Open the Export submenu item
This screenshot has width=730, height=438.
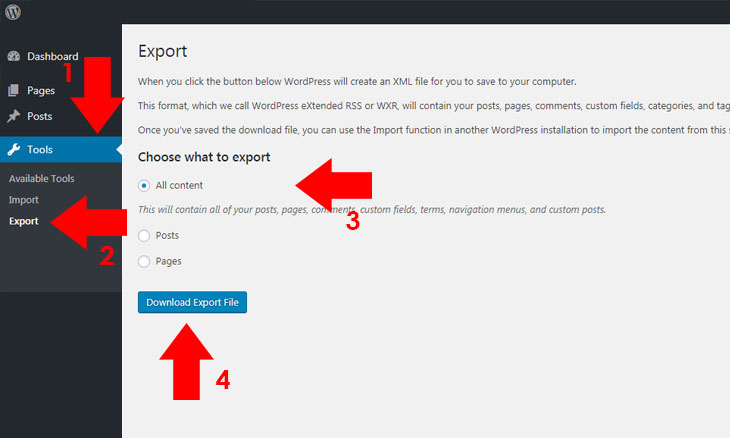[x=23, y=221]
